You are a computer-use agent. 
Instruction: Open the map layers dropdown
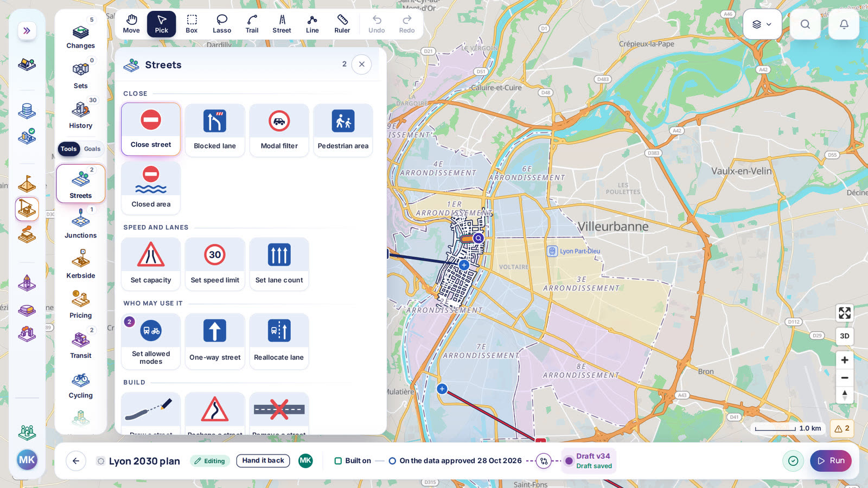tap(762, 24)
